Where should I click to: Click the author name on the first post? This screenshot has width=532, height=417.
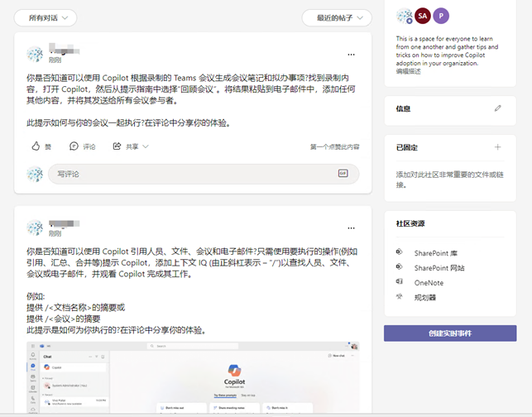point(65,49)
